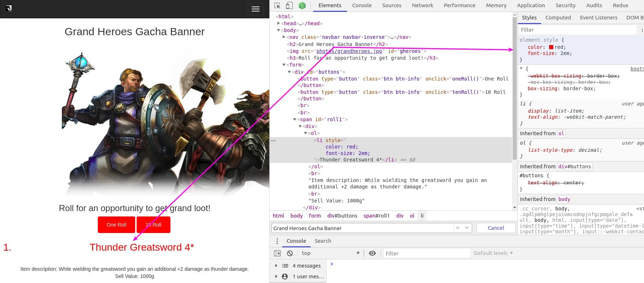Switch to the Network tab

point(422,5)
